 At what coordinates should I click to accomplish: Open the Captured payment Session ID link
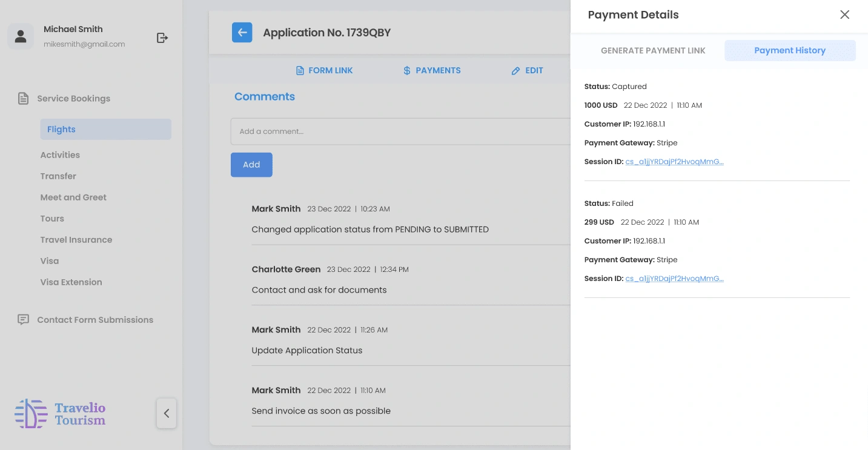tap(674, 162)
